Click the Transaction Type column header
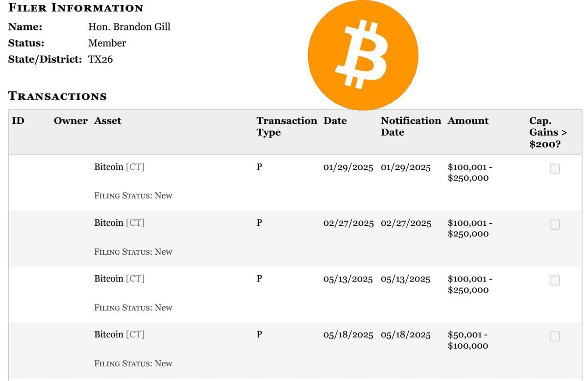Viewport: 588px width, 381px height. pos(287,126)
